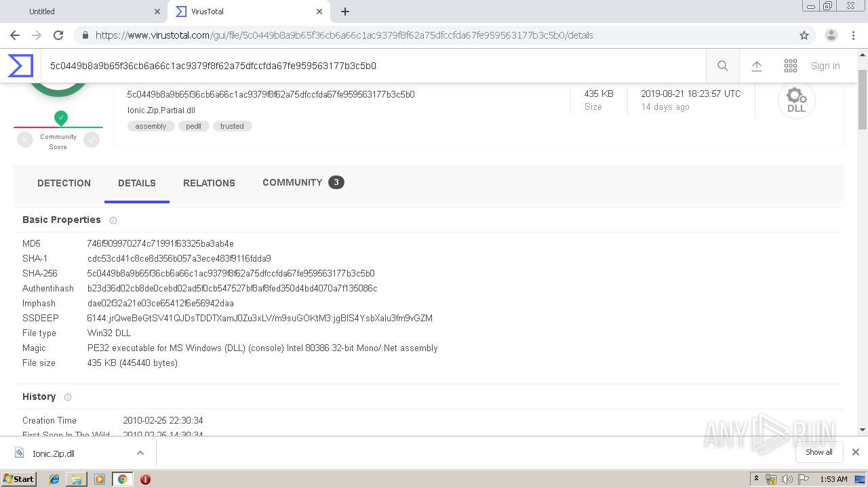The image size is (868, 488).
Task: Open the media player taskbar icon
Action: click(x=100, y=479)
